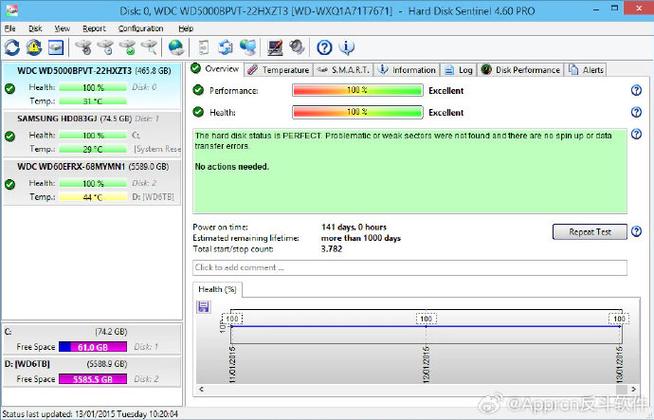Switch to the Temperature tab
This screenshot has height=420, width=654.
click(x=278, y=70)
